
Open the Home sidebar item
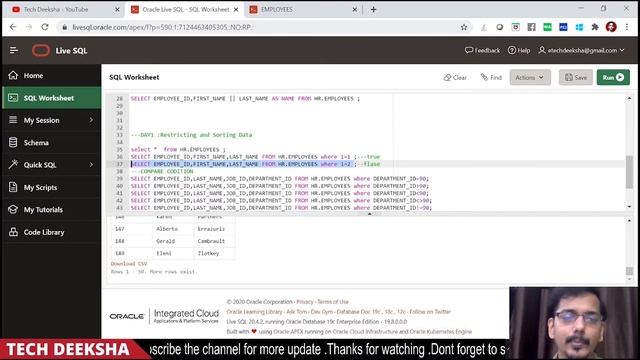pos(51,76)
